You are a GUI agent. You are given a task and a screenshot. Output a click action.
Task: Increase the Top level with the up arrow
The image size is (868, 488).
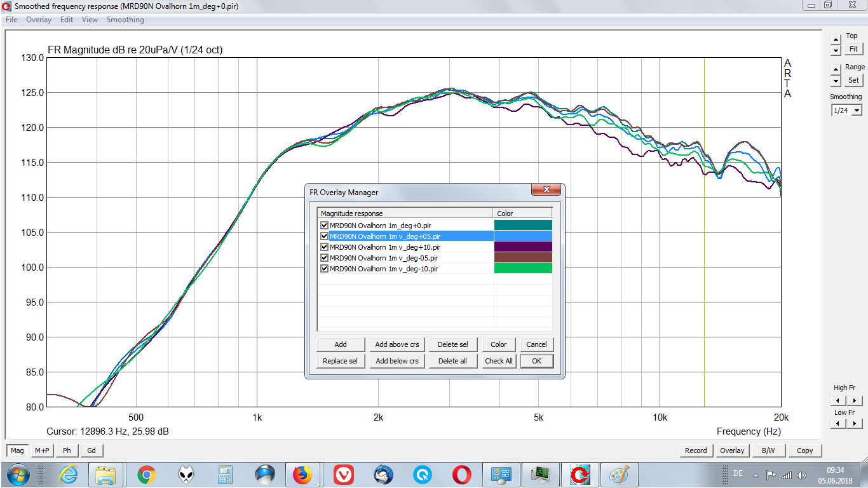[836, 39]
